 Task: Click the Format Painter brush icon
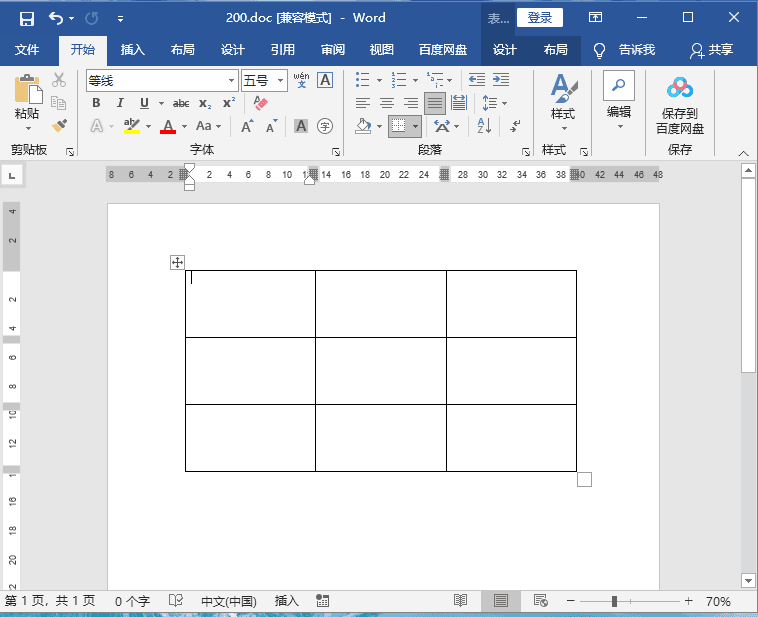tap(59, 126)
